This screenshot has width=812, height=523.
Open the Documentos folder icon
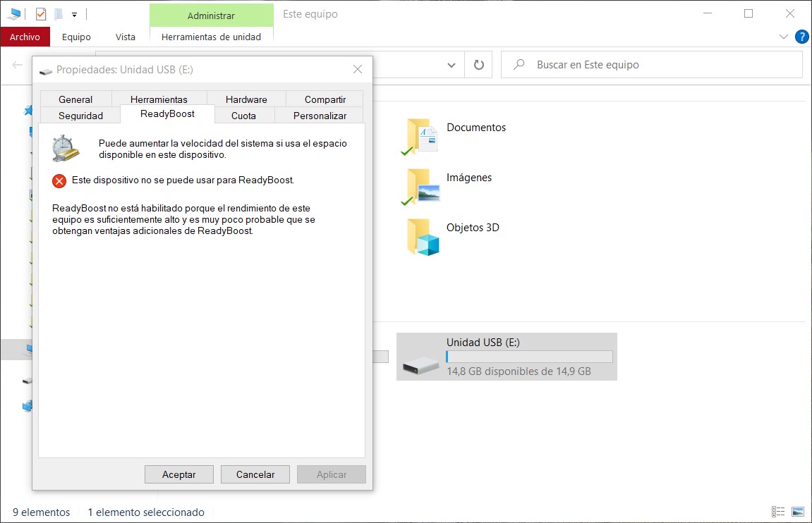point(422,135)
